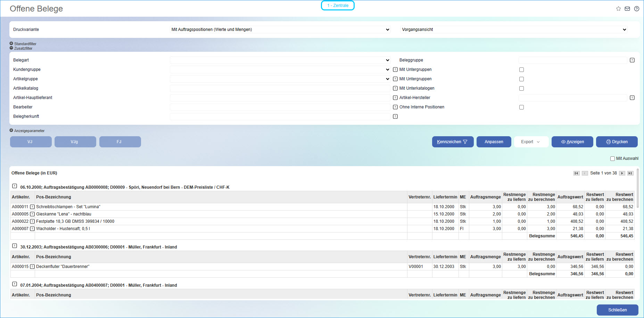Screen dimensions: 644x318
Task: Enable the Mit Auswahl checkbox
Action: coord(612,158)
